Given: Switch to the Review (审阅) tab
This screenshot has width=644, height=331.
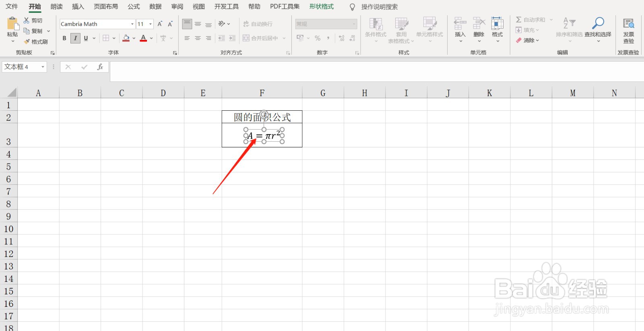Looking at the screenshot, I should click(x=177, y=6).
